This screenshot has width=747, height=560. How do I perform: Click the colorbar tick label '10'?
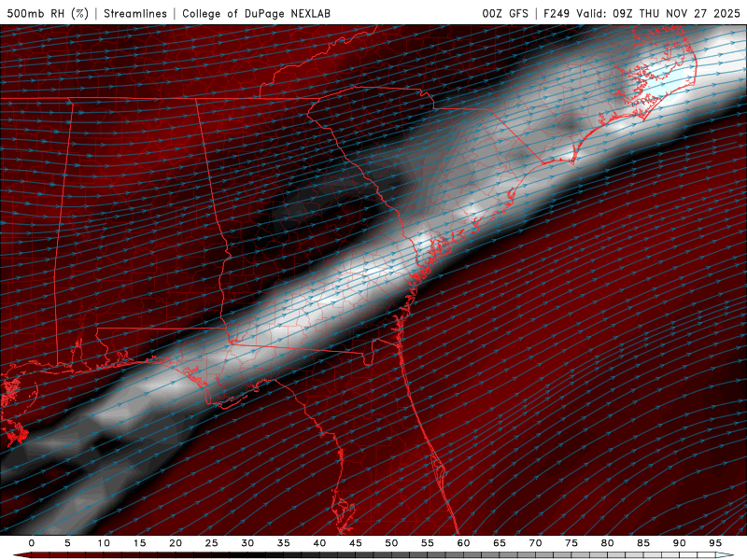[104, 543]
